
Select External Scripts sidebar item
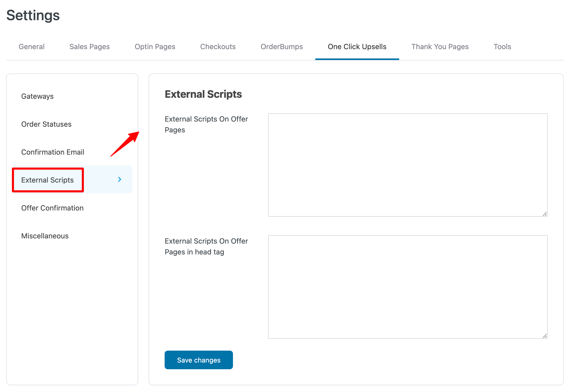point(48,180)
